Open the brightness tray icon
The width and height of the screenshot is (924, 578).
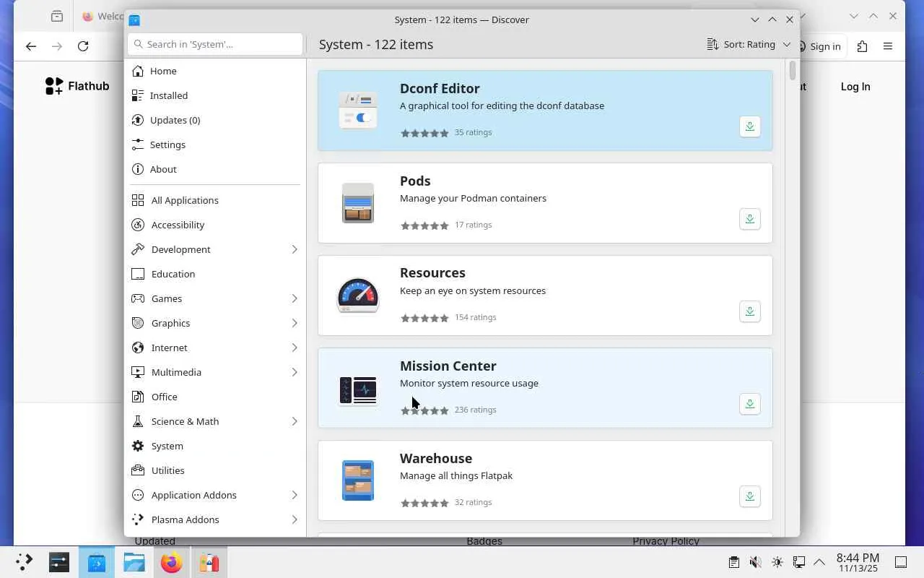(x=777, y=562)
